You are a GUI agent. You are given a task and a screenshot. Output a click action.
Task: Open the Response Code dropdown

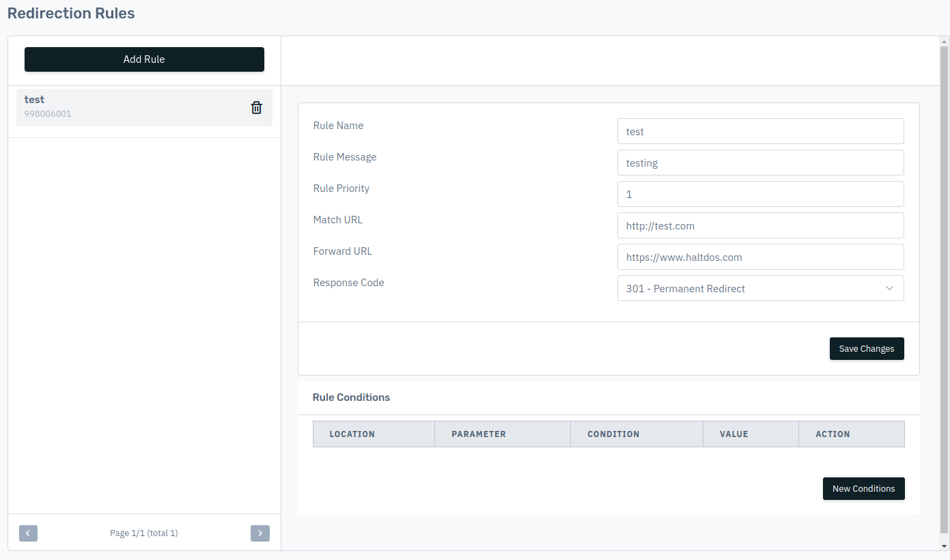[760, 288]
